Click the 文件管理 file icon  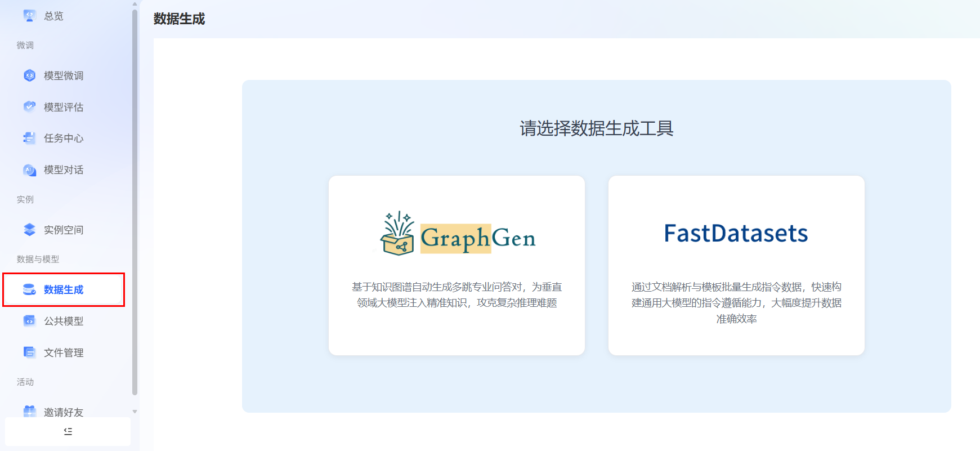[x=29, y=352]
